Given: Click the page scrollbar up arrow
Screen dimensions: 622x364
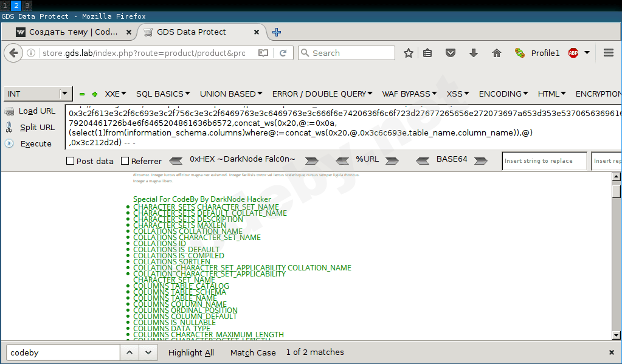Looking at the screenshot, I should [616, 177].
